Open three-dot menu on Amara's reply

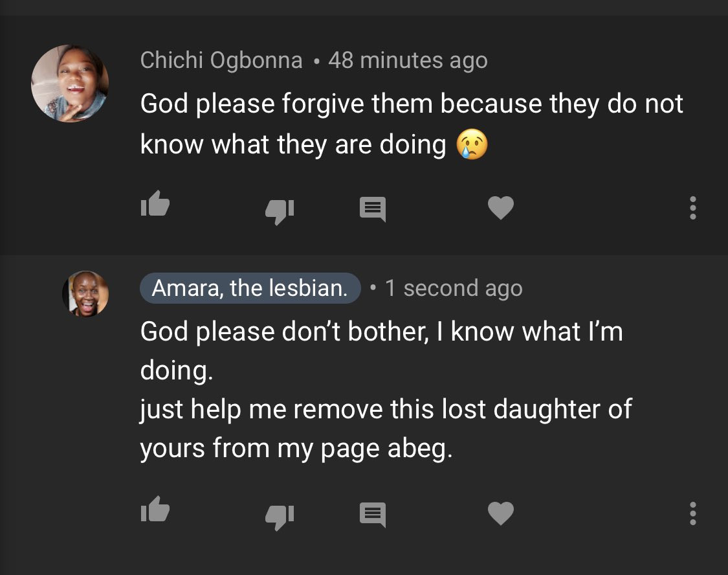693,513
